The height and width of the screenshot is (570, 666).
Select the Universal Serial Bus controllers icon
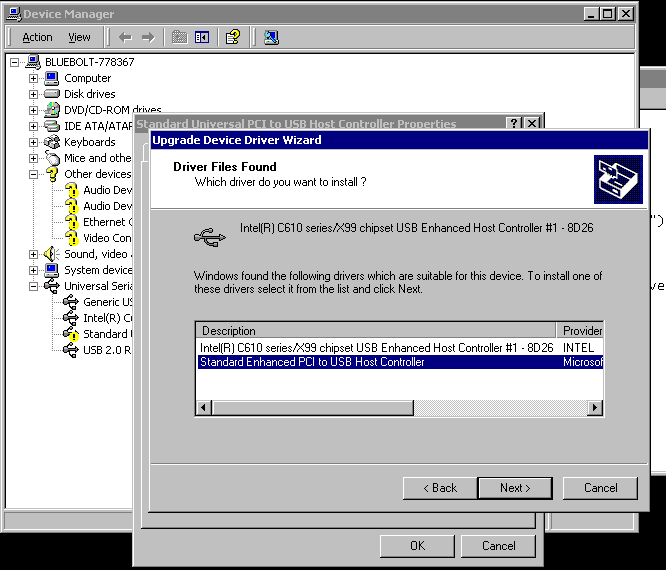pyautogui.click(x=52, y=286)
